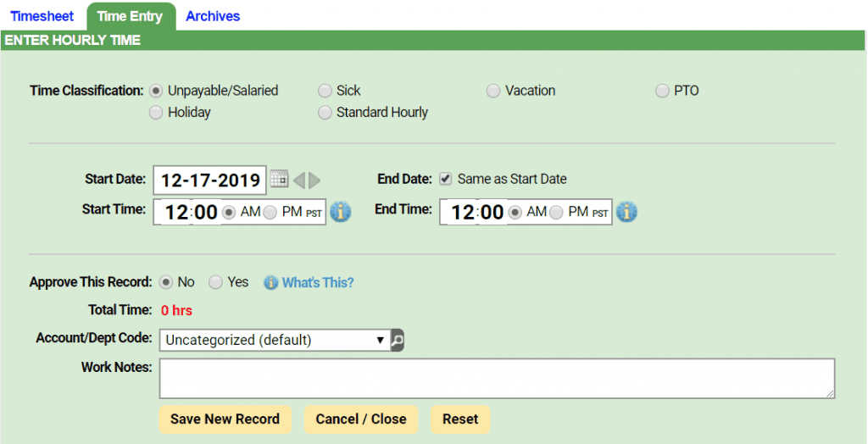The height and width of the screenshot is (444, 868).
Task: Click the End Time info icon
Action: [x=626, y=212]
